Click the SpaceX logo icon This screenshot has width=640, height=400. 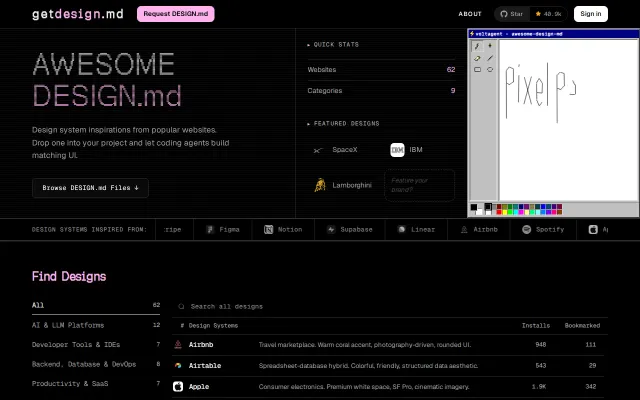click(318, 150)
